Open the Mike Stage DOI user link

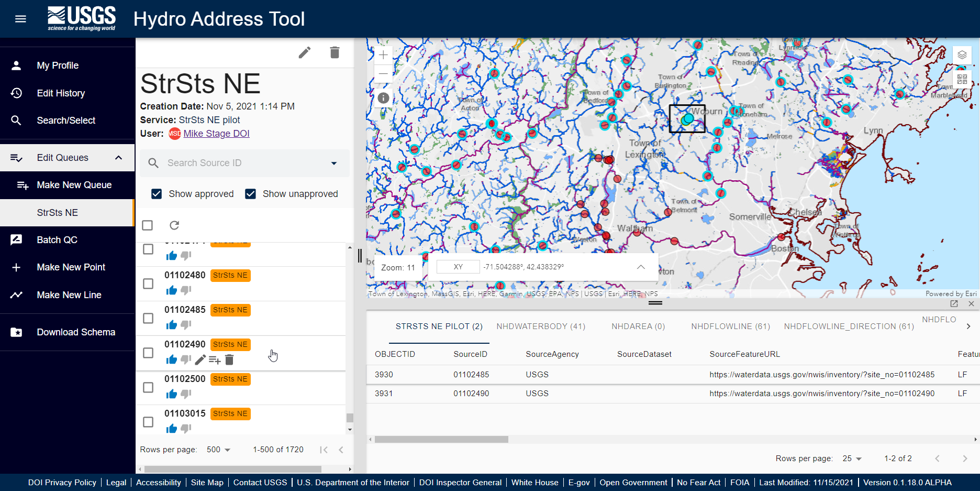pos(216,134)
